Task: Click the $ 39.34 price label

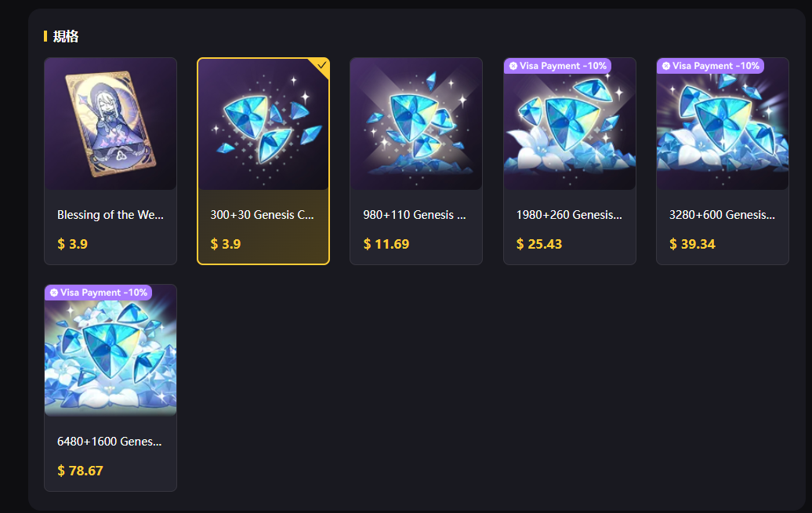Action: pos(692,244)
